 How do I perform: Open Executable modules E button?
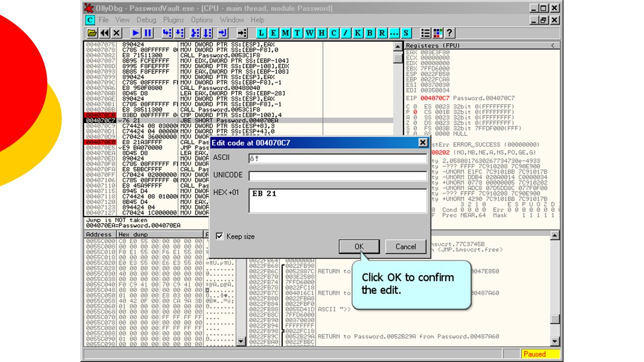pyautogui.click(x=274, y=33)
